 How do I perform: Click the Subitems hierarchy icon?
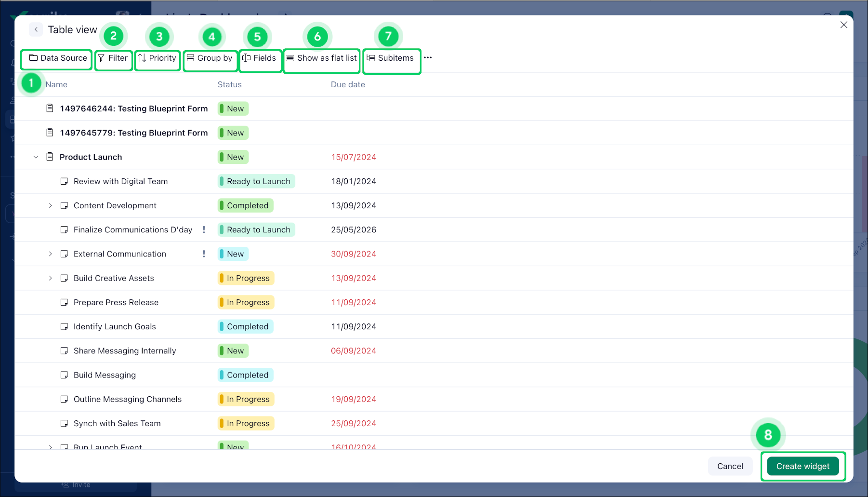[370, 58]
